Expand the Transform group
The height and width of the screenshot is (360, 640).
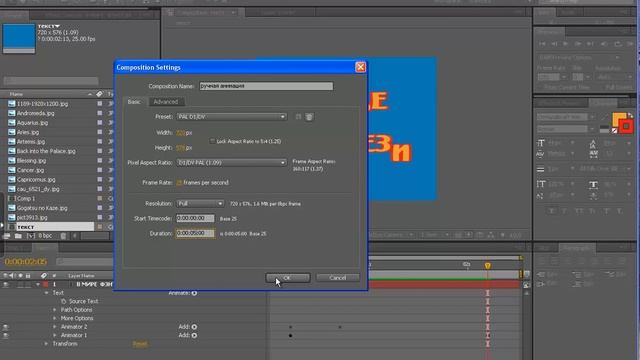click(x=46, y=344)
